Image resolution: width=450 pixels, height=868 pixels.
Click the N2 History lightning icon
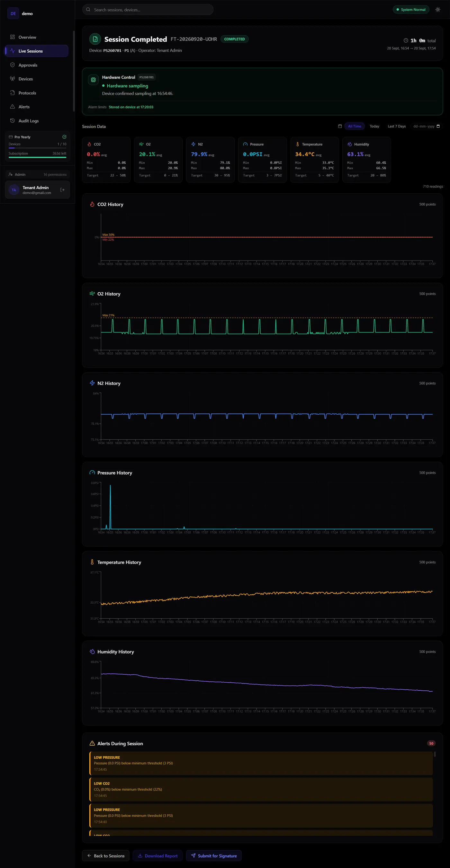coord(92,383)
